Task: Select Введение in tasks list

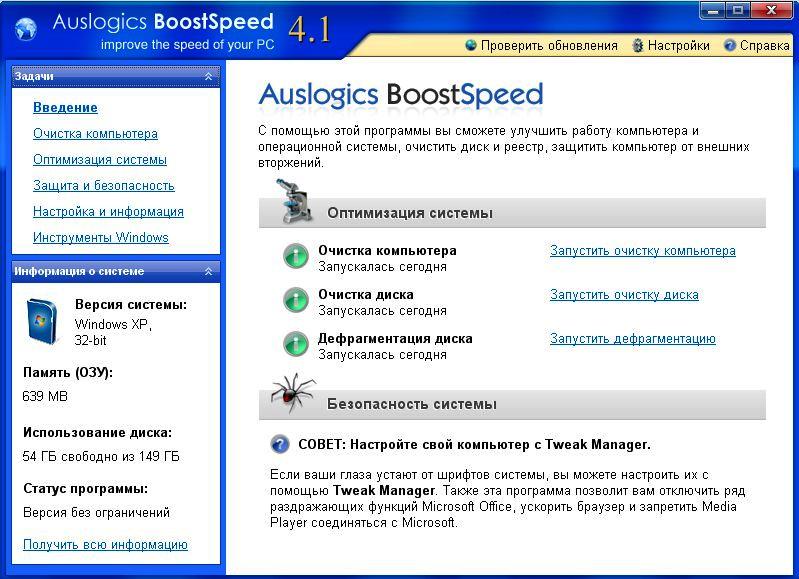Action: click(x=65, y=108)
